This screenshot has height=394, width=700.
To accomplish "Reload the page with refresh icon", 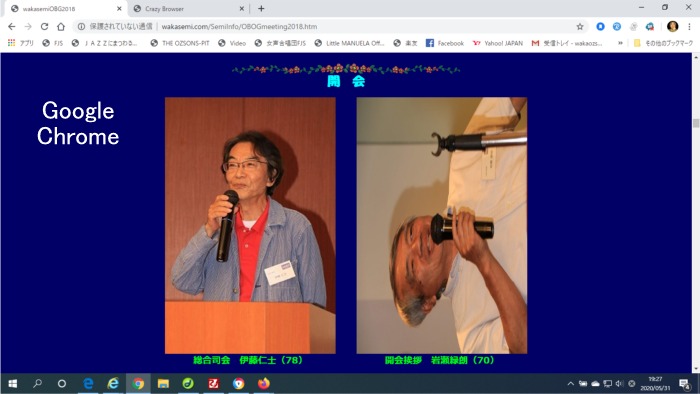I will [x=44, y=27].
